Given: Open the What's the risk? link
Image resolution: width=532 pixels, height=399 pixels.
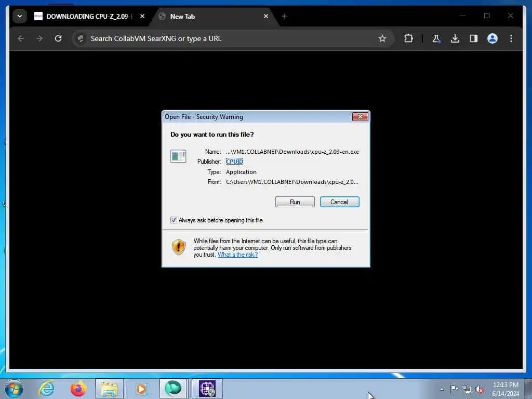Looking at the screenshot, I should [237, 255].
